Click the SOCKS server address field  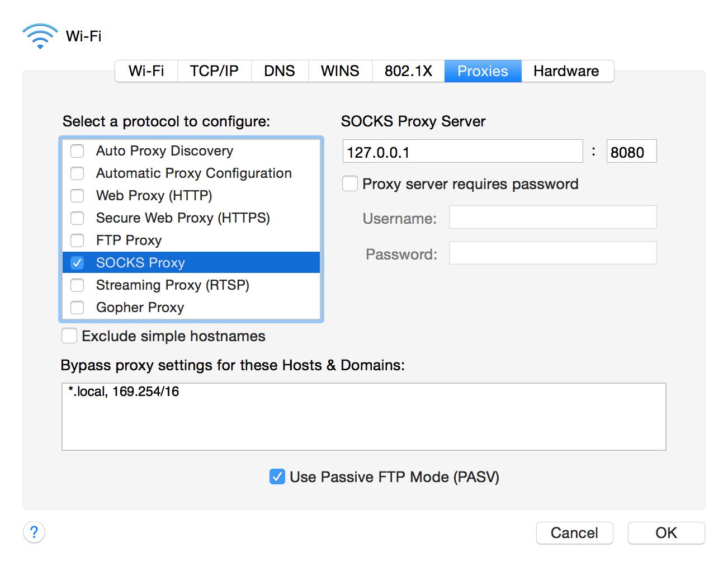point(462,152)
